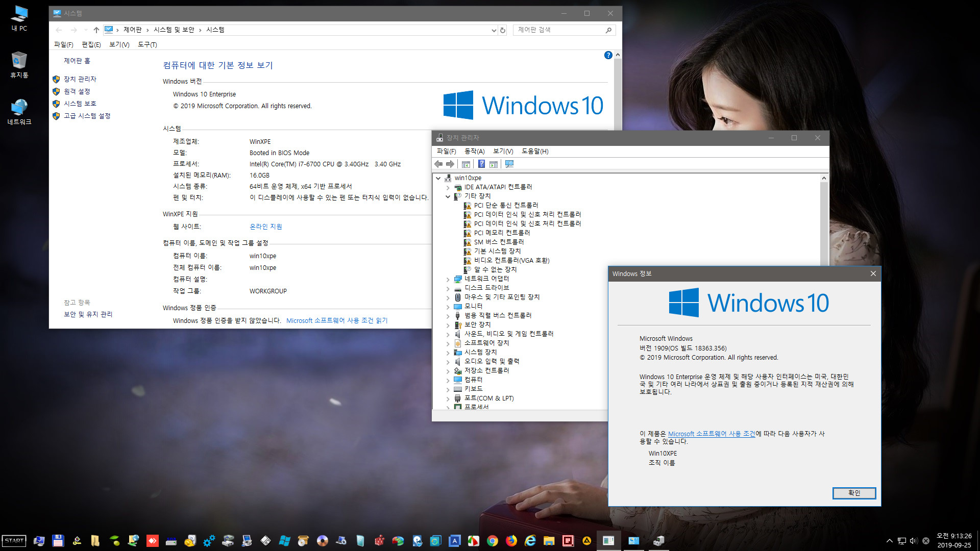Open address bar history dropdown in System window
Image resolution: width=980 pixels, height=551 pixels.
click(x=494, y=30)
